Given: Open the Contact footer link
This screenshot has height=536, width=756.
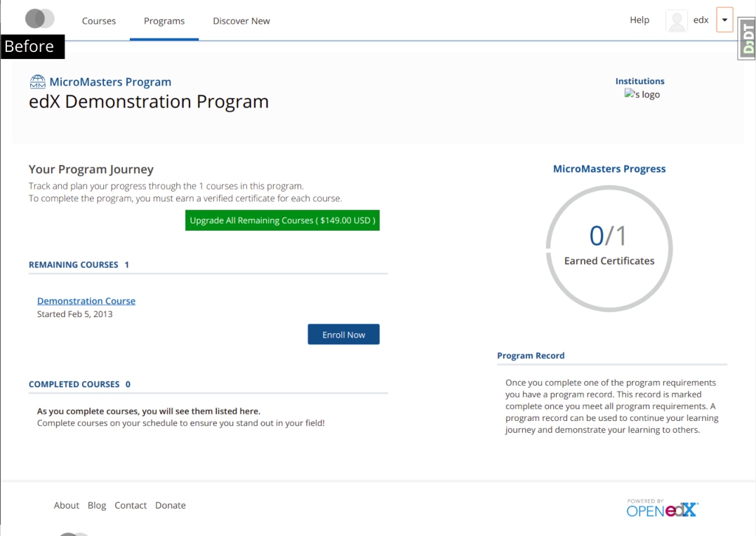Looking at the screenshot, I should click(x=130, y=505).
